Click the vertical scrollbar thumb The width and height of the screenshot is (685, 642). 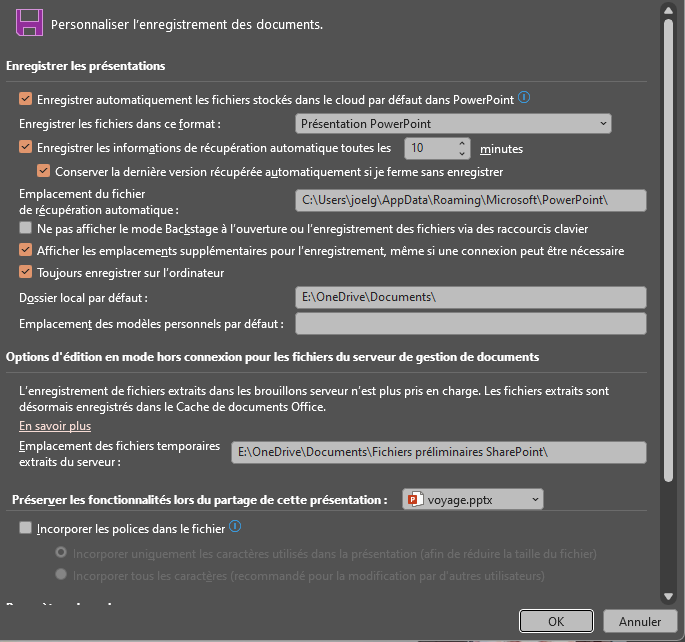click(668, 250)
